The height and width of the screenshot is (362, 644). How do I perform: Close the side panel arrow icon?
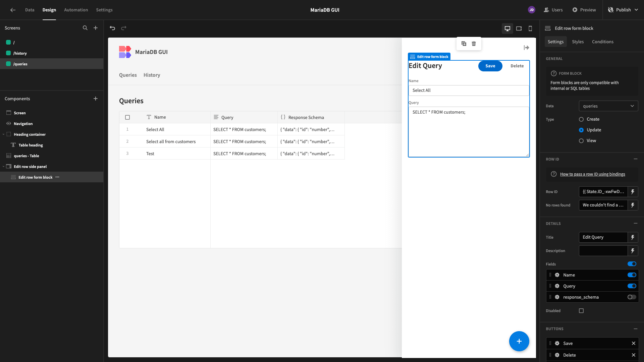tap(526, 48)
